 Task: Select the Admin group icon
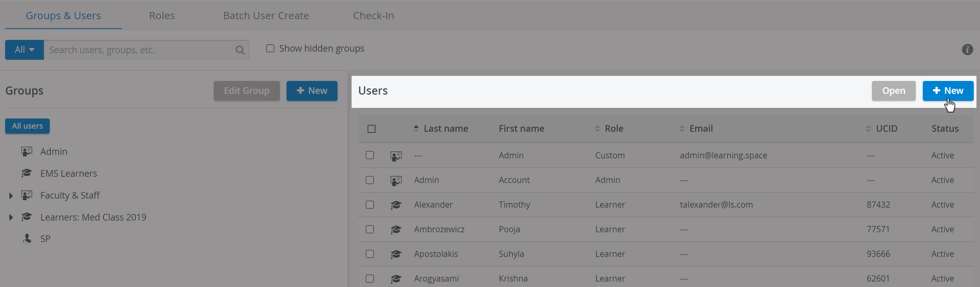pyautogui.click(x=27, y=151)
